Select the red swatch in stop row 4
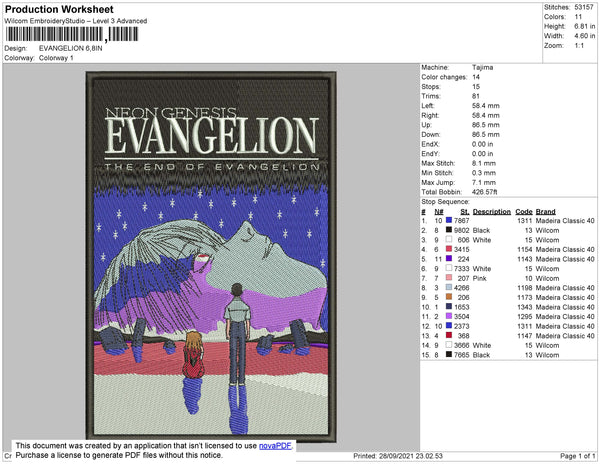The width and height of the screenshot is (600, 464). point(449,249)
